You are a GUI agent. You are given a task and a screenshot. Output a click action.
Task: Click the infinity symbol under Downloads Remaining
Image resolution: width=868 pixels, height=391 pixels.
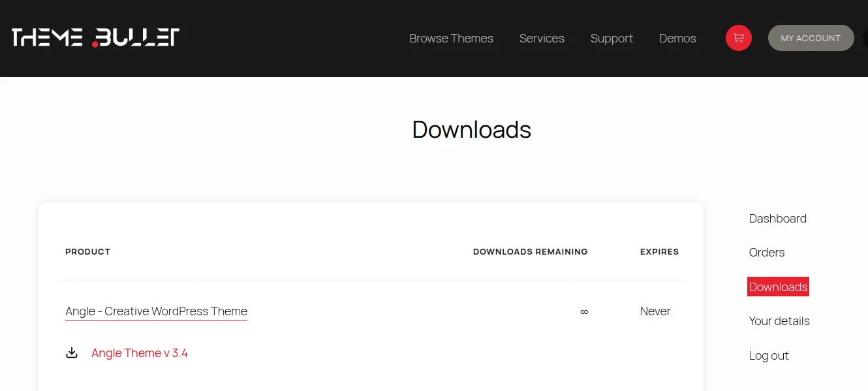click(x=583, y=312)
